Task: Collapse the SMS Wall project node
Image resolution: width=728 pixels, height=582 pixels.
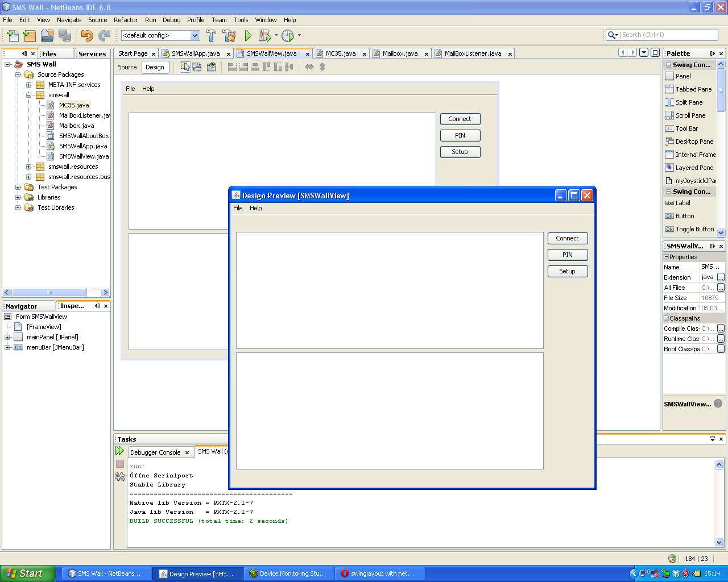Action: click(7, 64)
